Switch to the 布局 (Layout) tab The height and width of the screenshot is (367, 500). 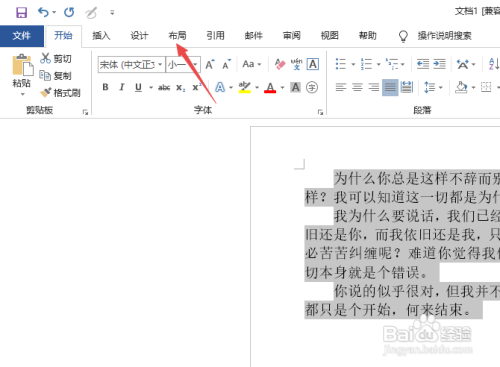(x=177, y=35)
